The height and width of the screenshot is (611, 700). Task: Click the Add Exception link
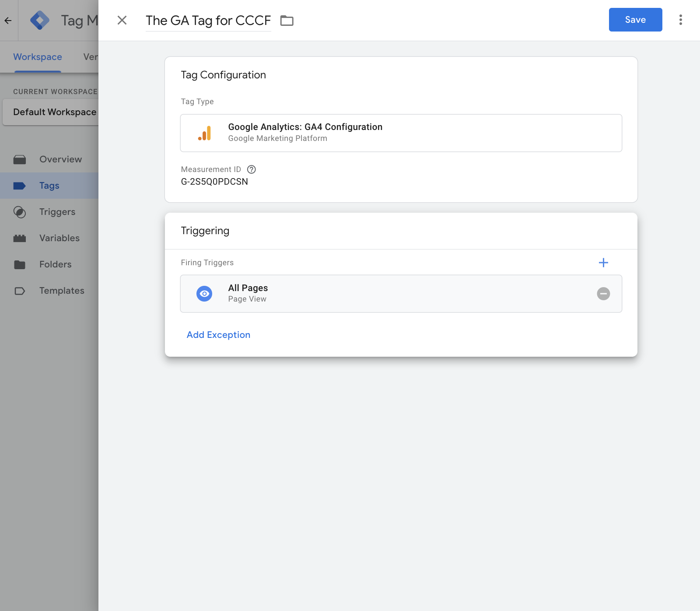(218, 335)
